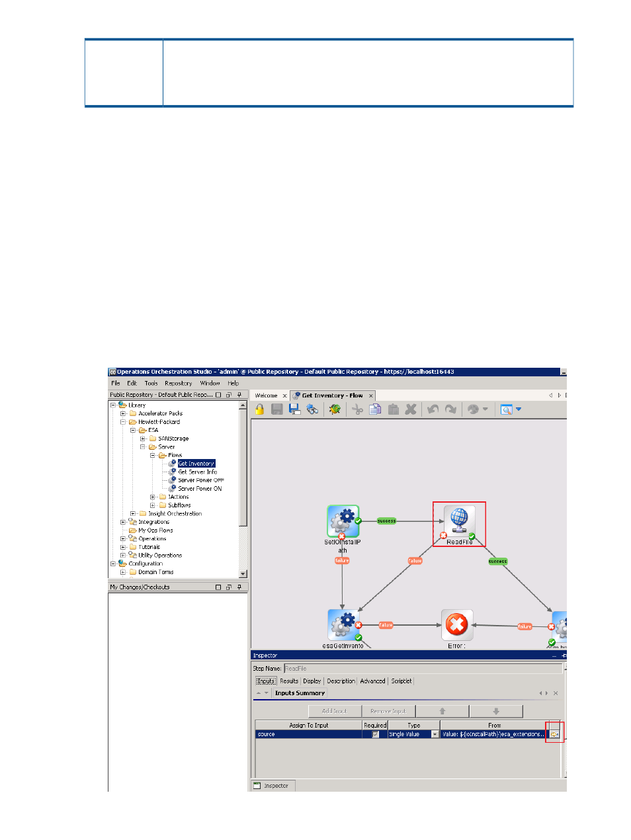Image resolution: width=631 pixels, height=840 pixels.
Task: Click the From value cell for source
Action: (x=493, y=734)
